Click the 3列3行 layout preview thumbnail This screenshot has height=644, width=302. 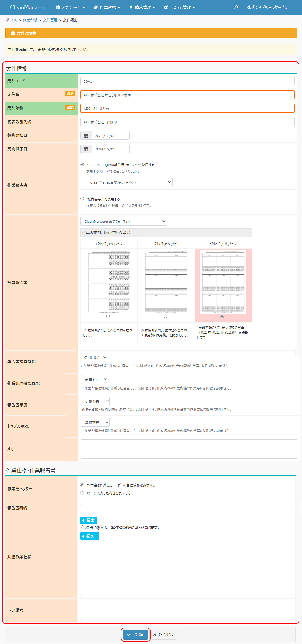point(223,282)
